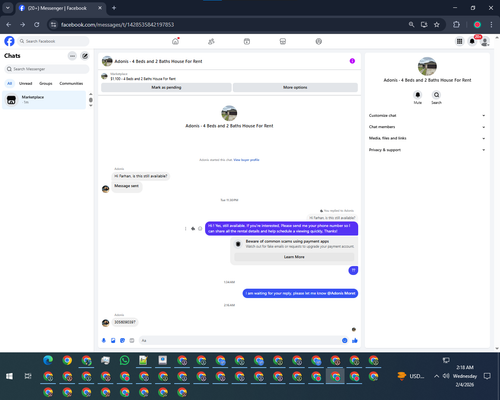
Task: Open the Chats options three-dot button
Action: pyautogui.click(x=72, y=56)
